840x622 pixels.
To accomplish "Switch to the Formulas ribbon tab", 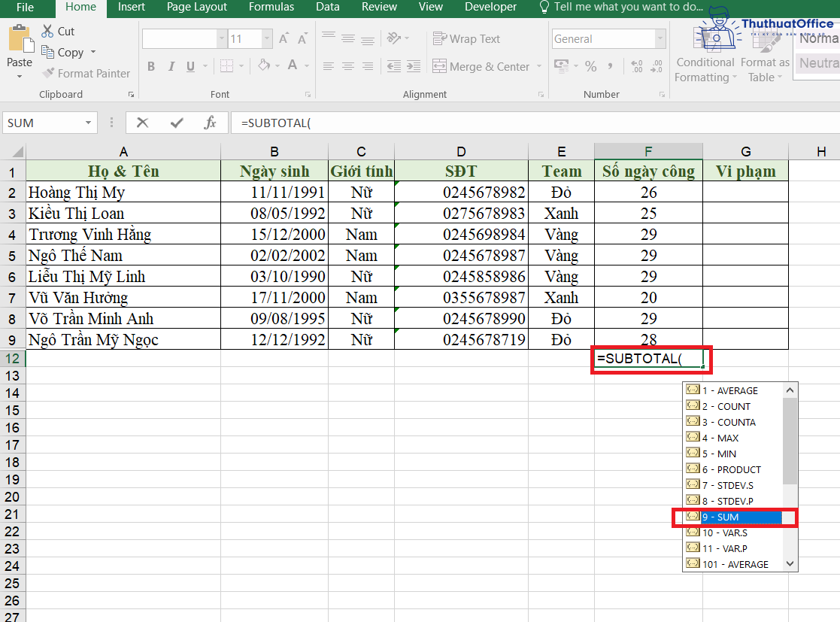I will coord(271,8).
